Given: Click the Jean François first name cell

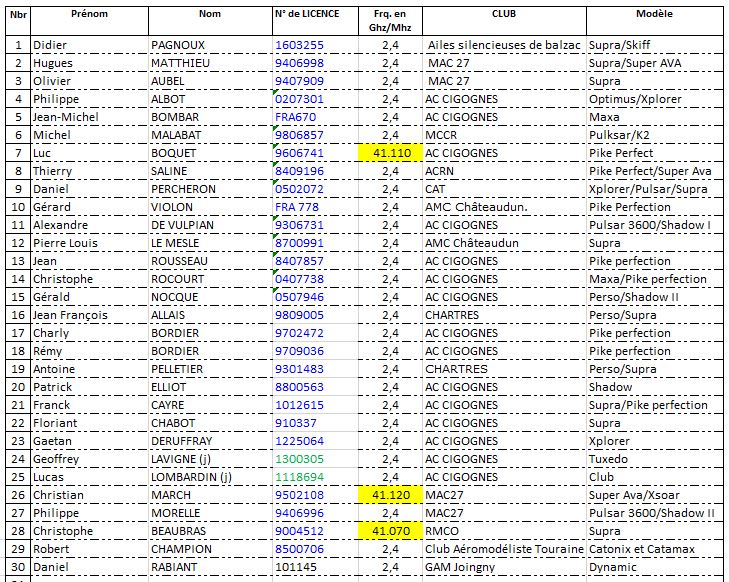Looking at the screenshot, I should coord(89,315).
